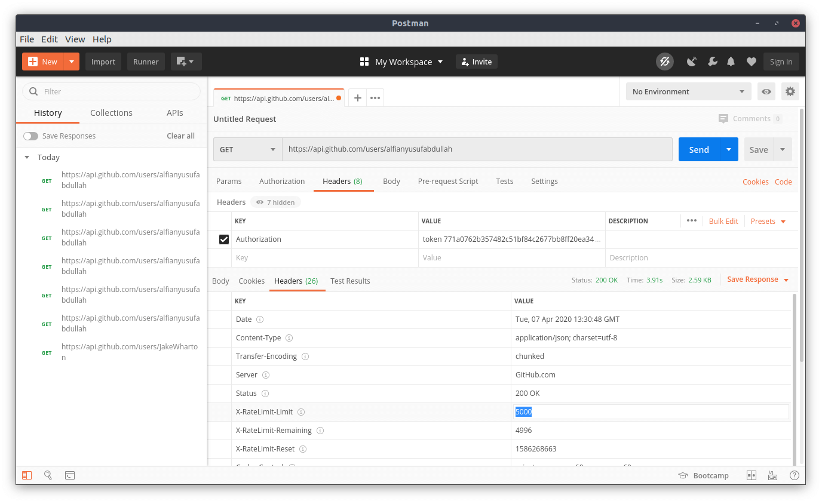Open the Runner
The width and height of the screenshot is (822, 504).
146,62
